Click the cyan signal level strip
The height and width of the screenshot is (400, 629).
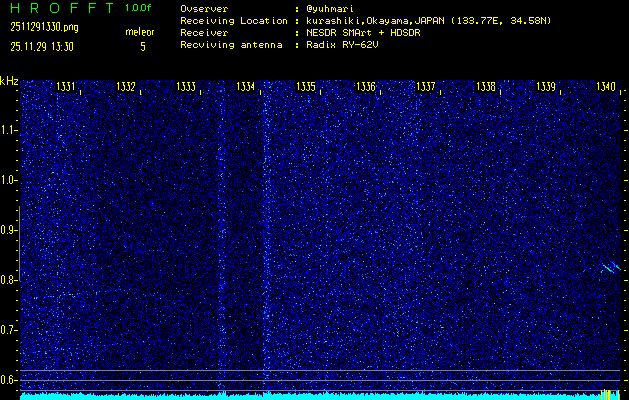(320, 396)
